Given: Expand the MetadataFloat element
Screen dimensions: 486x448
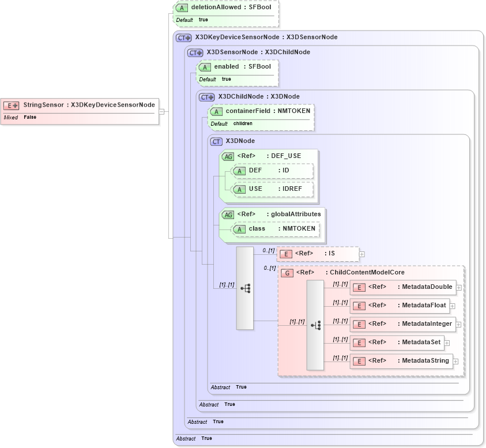Looking at the screenshot, I should (x=452, y=306).
